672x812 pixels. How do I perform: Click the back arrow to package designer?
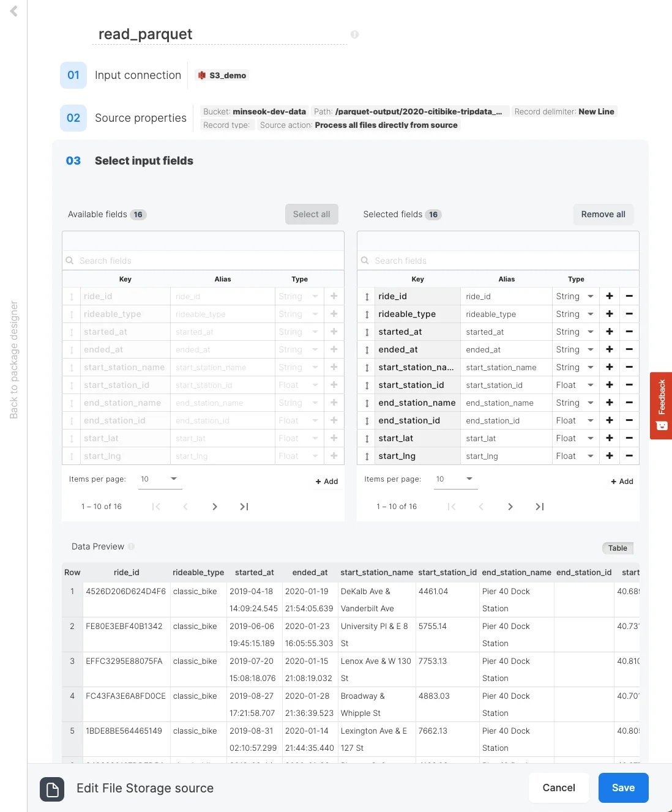tap(13, 11)
